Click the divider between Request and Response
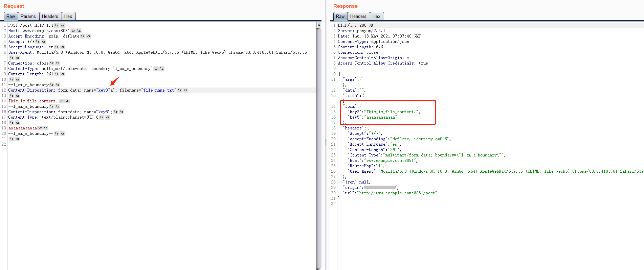Screen dimensions: 644x270 point(326,142)
